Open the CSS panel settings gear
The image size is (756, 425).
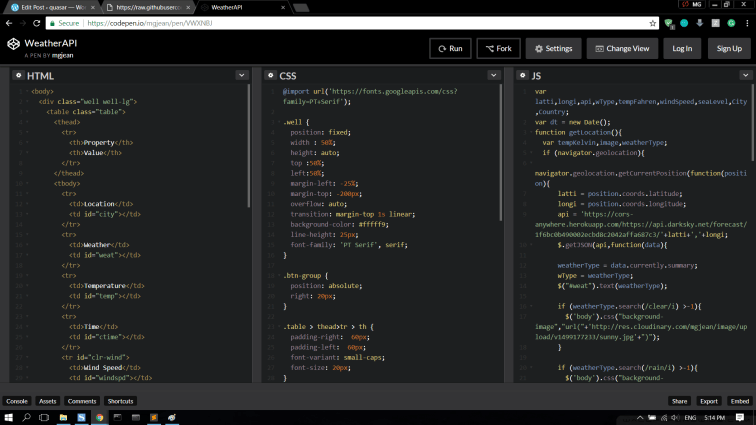click(x=270, y=76)
